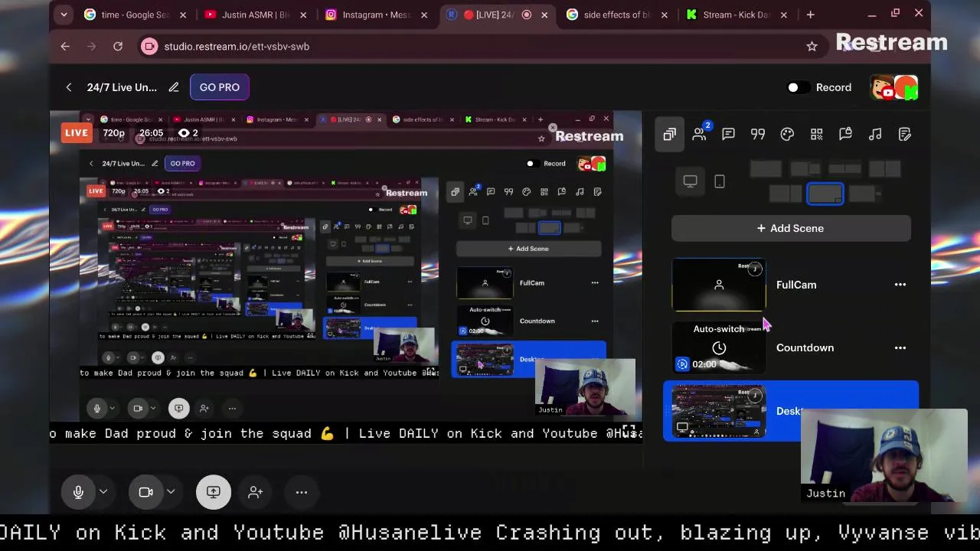The image size is (980, 551).
Task: Click the FullCam scene thumbnail
Action: click(x=719, y=285)
